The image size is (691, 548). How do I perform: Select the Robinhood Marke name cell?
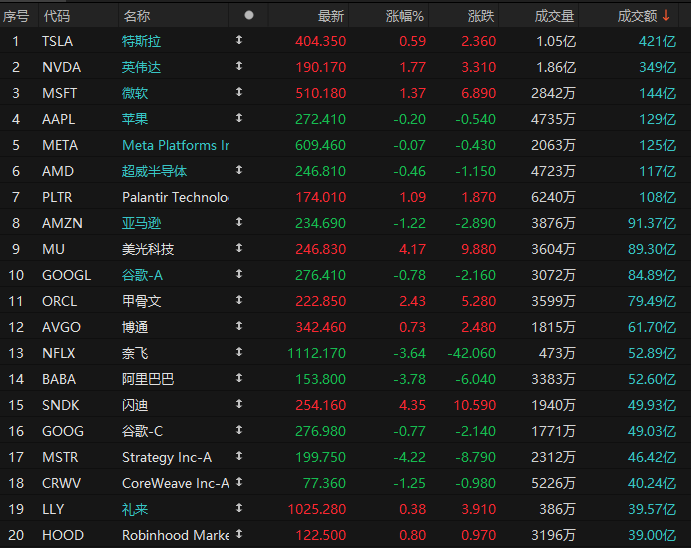[x=175, y=535]
